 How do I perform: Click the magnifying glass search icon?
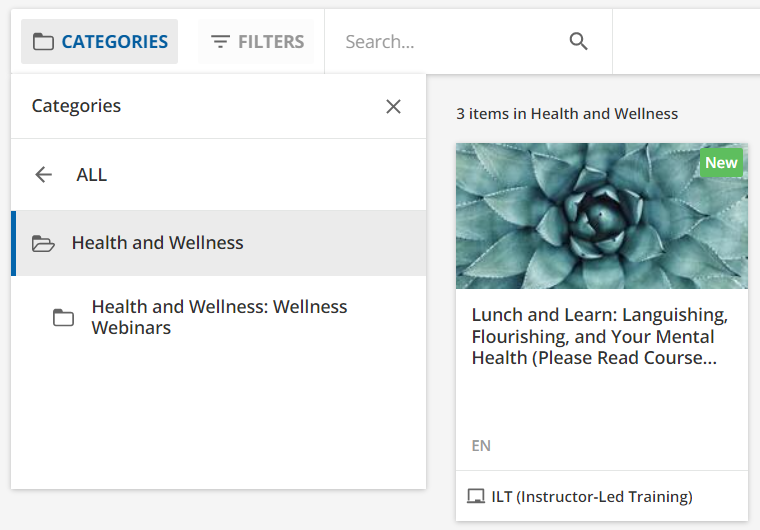[x=578, y=42]
